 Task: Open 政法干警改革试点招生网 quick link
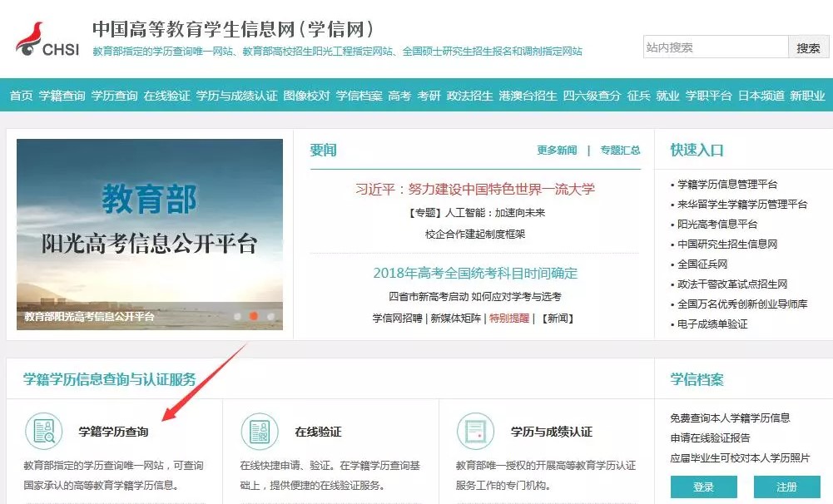[732, 284]
